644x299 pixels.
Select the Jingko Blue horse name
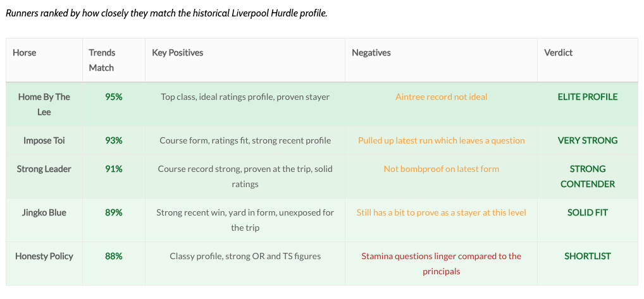coord(44,212)
